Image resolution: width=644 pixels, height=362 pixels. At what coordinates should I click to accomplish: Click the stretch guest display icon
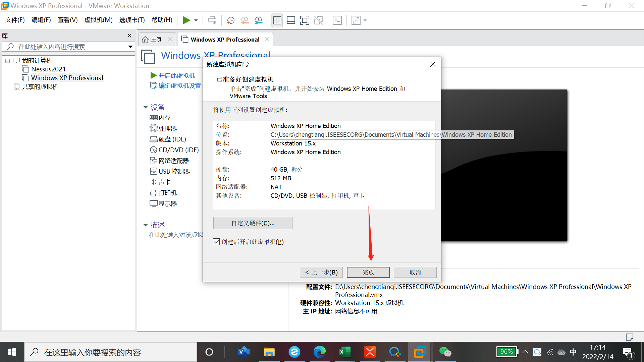coord(356,20)
